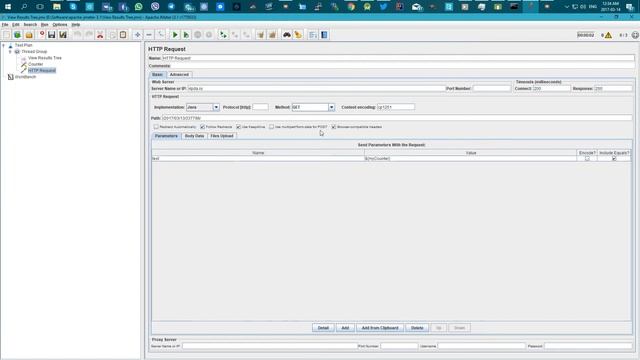Click the warning triangle log icon
640x360 pixels.
(x=608, y=35)
